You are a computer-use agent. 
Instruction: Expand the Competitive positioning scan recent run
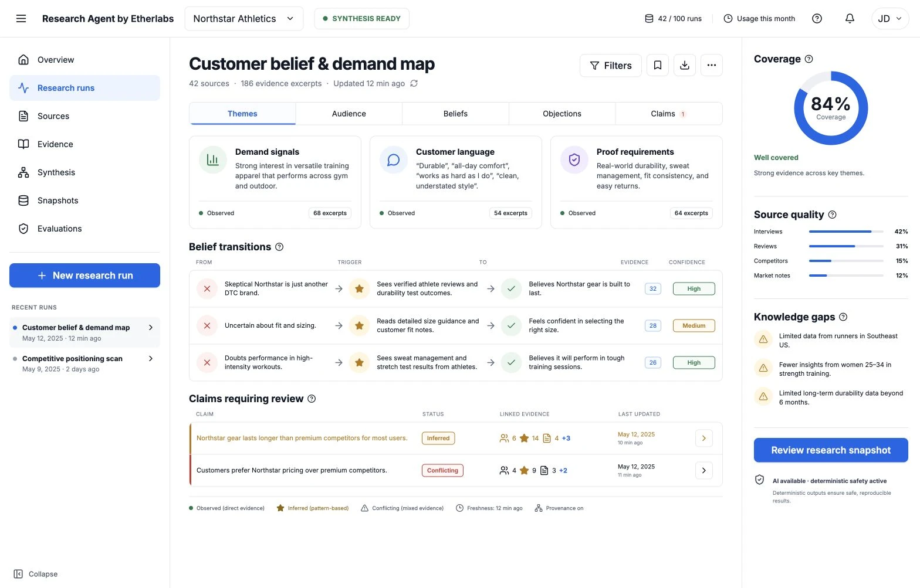(x=151, y=358)
